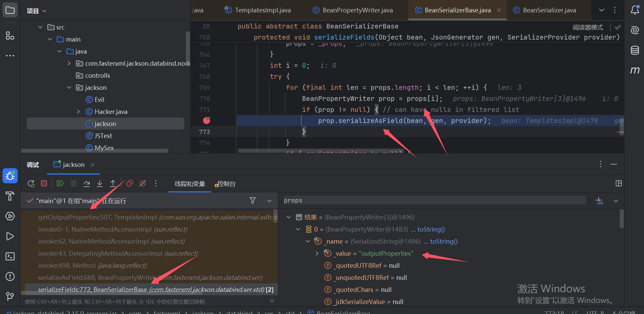Viewport: 644px width, 314px height.
Task: Hide the debug tool window
Action: point(614,164)
